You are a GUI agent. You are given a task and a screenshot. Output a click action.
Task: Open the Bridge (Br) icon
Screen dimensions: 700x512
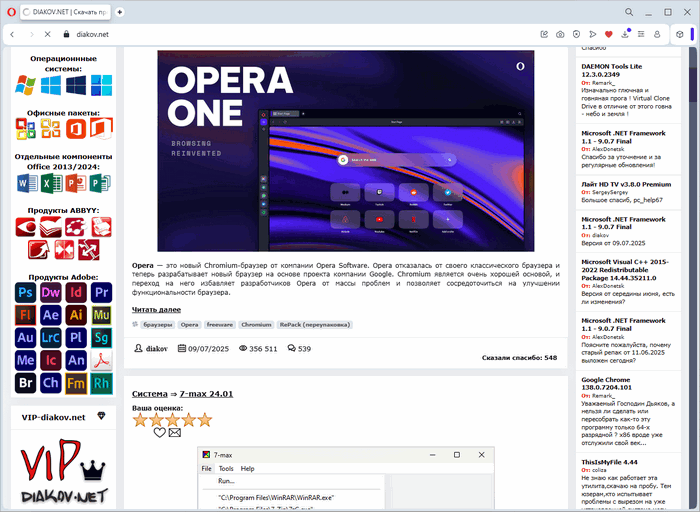click(x=25, y=383)
